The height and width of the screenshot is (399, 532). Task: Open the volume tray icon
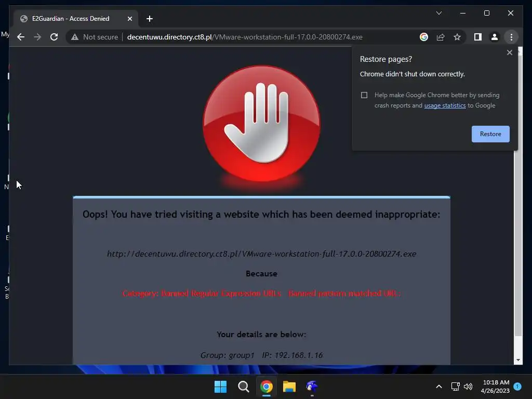tap(468, 387)
